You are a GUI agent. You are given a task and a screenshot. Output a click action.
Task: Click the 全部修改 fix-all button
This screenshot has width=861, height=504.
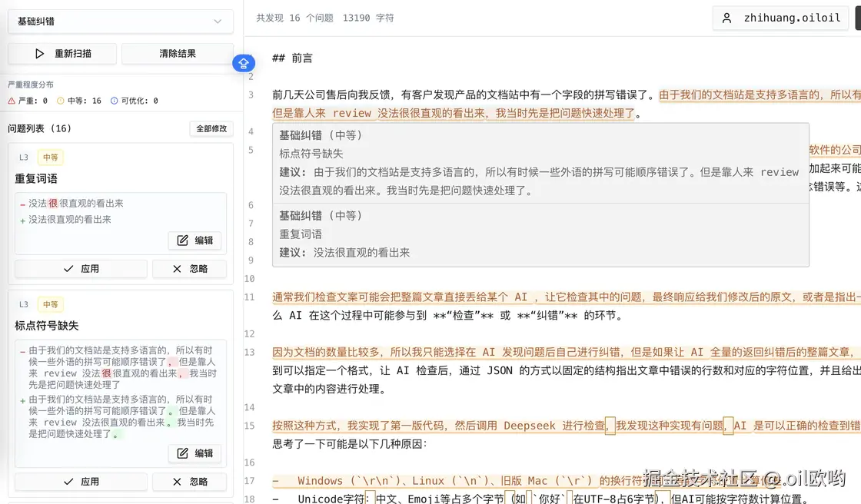211,128
